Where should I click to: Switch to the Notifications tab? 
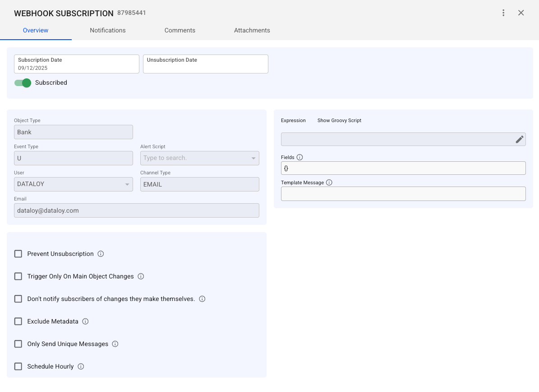coord(107,31)
